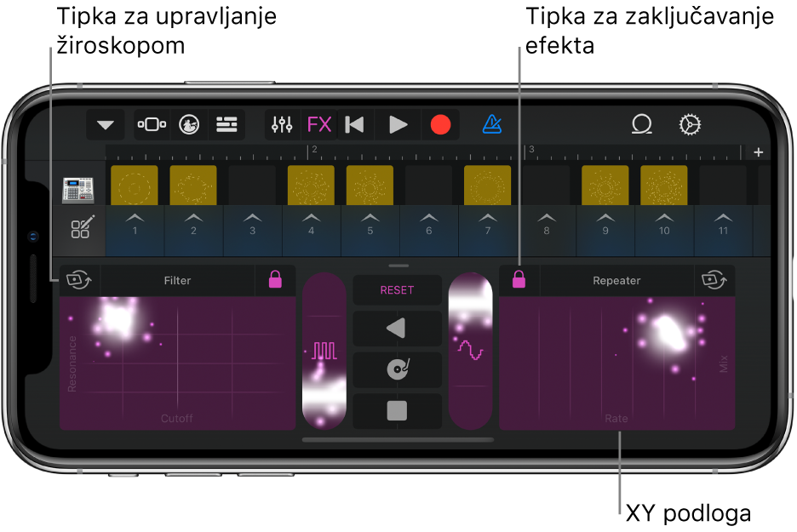
Task: Open the navigation dropdown triangle button
Action: point(106,124)
